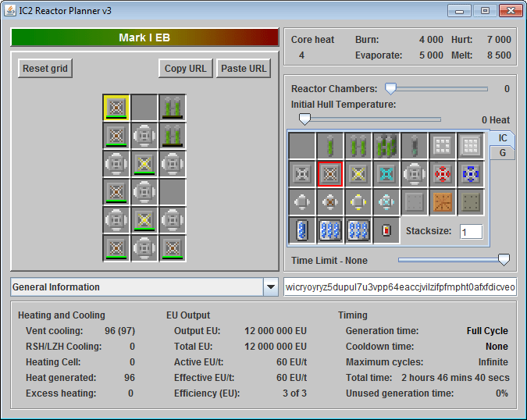Screen dimensions: 527x420
Task: Pick the cyan-crossed heat vent in the palette
Action: coord(386,174)
